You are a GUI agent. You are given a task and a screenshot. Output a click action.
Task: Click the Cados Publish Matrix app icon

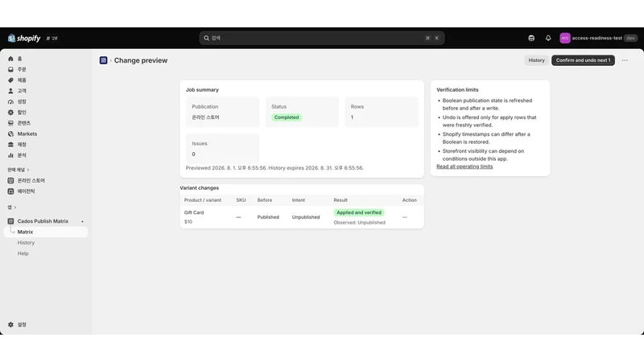pyautogui.click(x=10, y=221)
